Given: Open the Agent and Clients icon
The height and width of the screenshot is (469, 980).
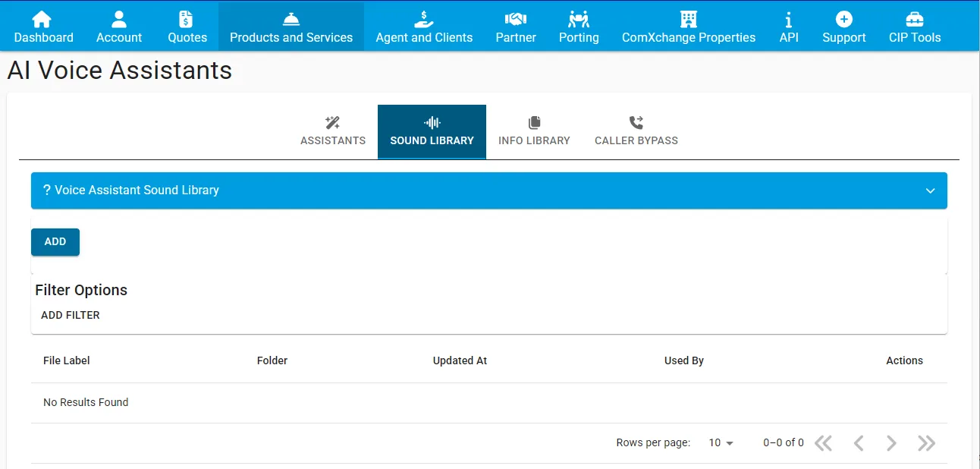Looking at the screenshot, I should (424, 19).
